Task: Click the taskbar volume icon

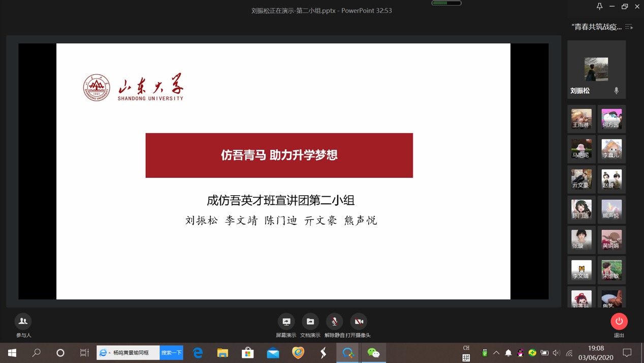Action: point(556,353)
